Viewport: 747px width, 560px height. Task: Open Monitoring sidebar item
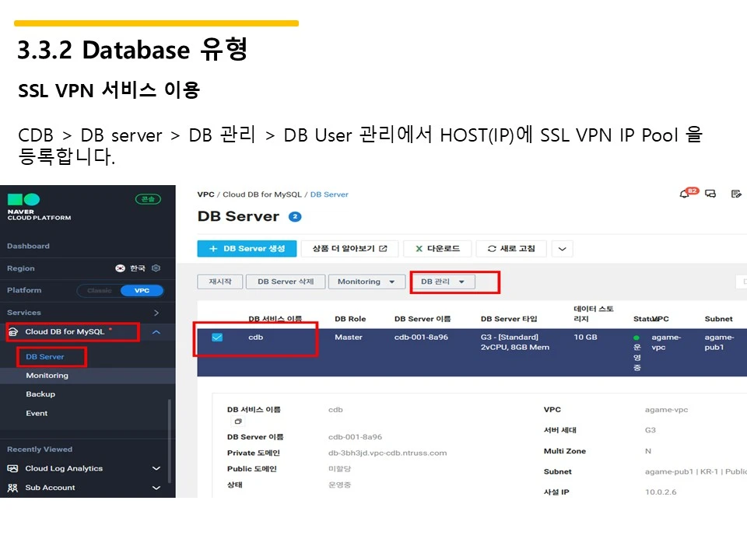(47, 376)
